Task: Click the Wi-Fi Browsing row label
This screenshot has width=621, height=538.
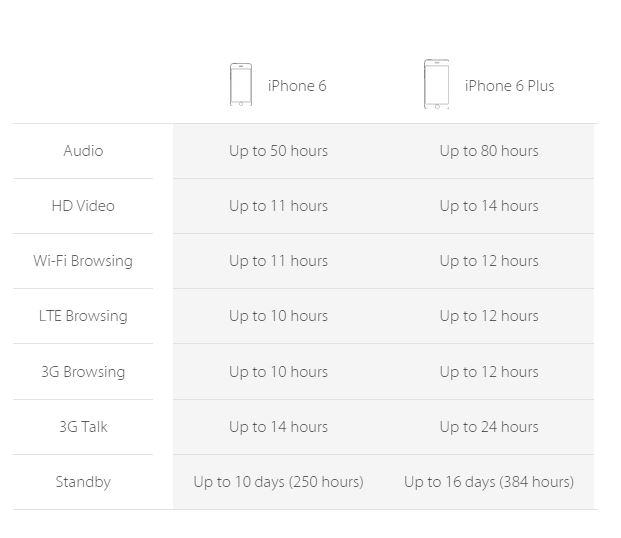Action: (x=83, y=261)
